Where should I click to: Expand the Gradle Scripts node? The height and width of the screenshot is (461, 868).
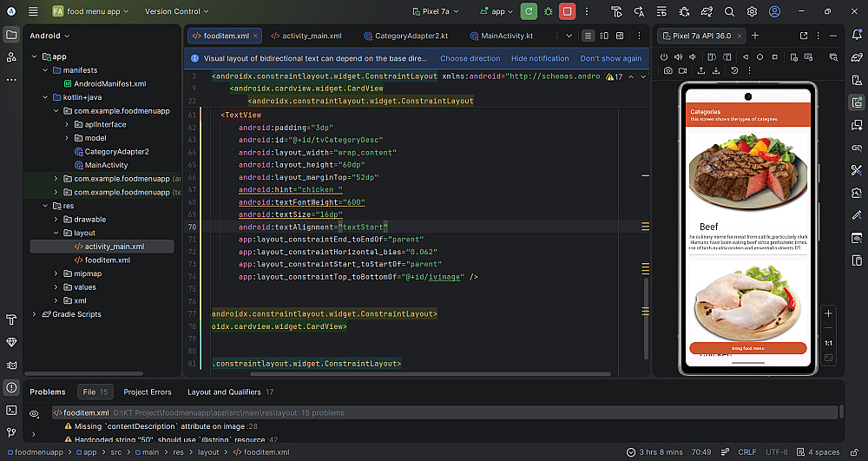[35, 314]
